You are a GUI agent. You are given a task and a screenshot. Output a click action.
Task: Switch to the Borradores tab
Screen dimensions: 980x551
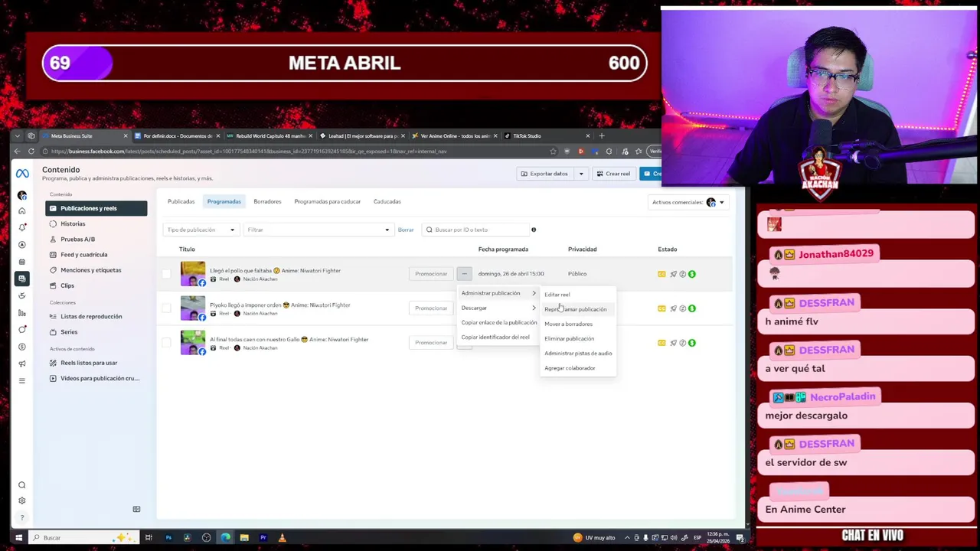(x=267, y=201)
